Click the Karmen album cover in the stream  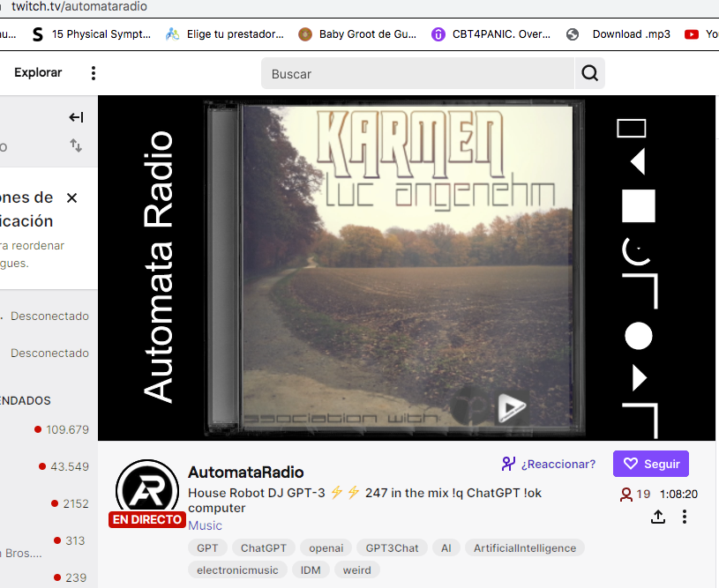click(395, 264)
